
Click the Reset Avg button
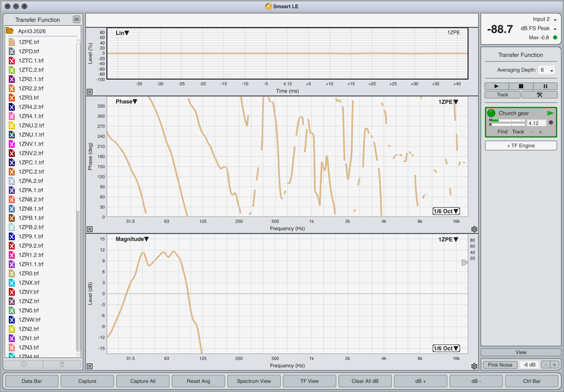click(x=199, y=381)
